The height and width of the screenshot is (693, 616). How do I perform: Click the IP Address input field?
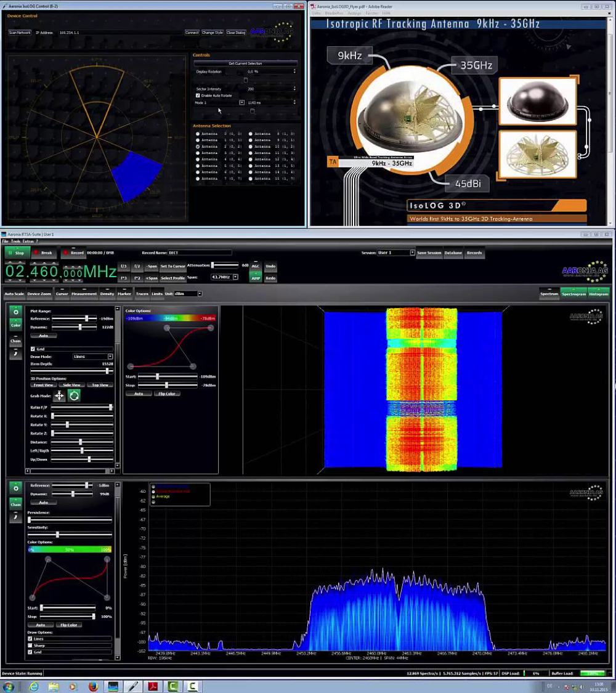121,33
